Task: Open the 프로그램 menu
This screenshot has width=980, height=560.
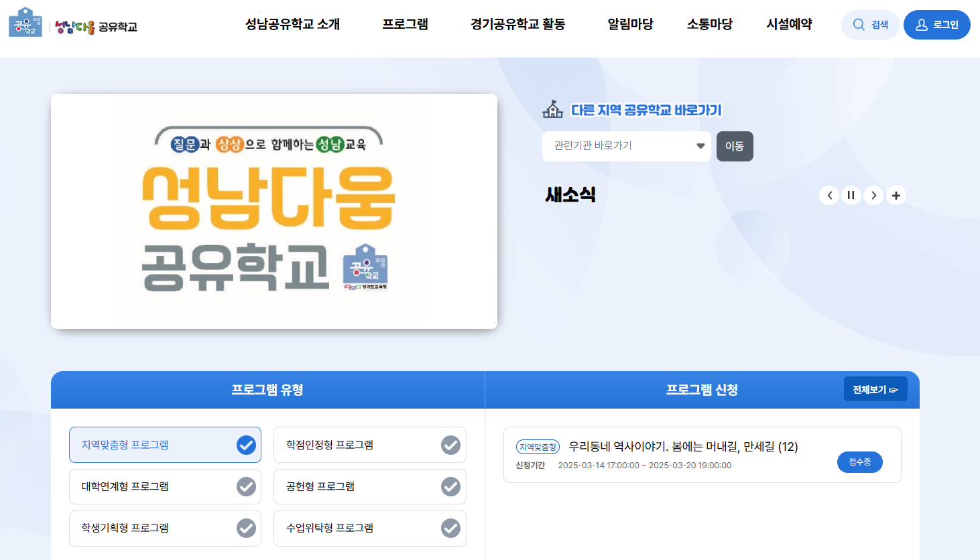Action: pos(405,24)
